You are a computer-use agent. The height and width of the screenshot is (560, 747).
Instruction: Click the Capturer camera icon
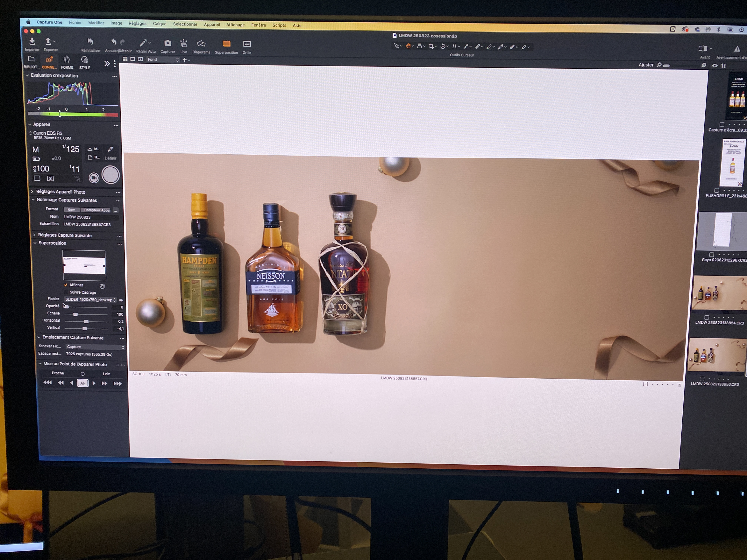167,43
